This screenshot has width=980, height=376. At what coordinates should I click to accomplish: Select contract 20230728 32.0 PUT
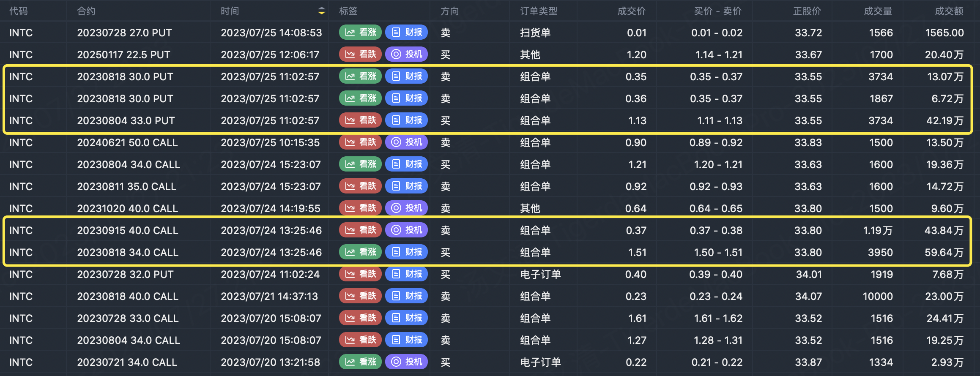pyautogui.click(x=125, y=274)
